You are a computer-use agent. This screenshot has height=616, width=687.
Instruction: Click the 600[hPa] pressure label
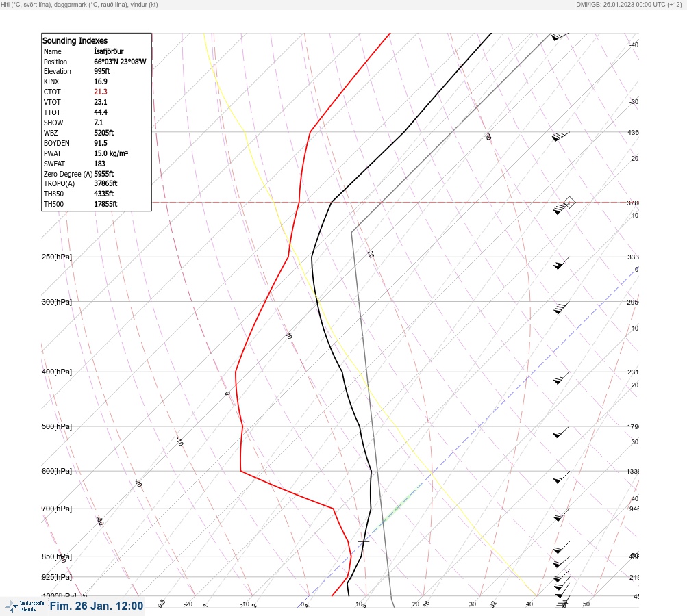tap(57, 471)
